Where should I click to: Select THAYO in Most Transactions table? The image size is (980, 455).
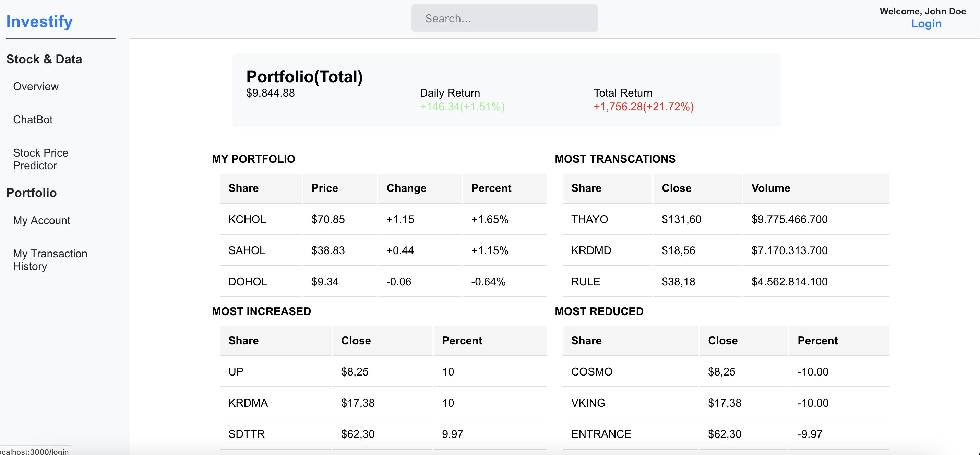tap(589, 219)
